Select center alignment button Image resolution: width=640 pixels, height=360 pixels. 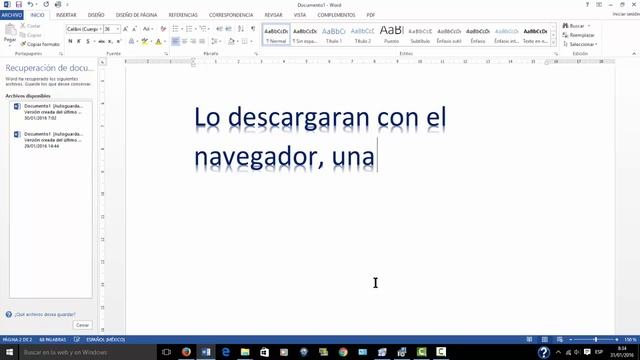(184, 41)
